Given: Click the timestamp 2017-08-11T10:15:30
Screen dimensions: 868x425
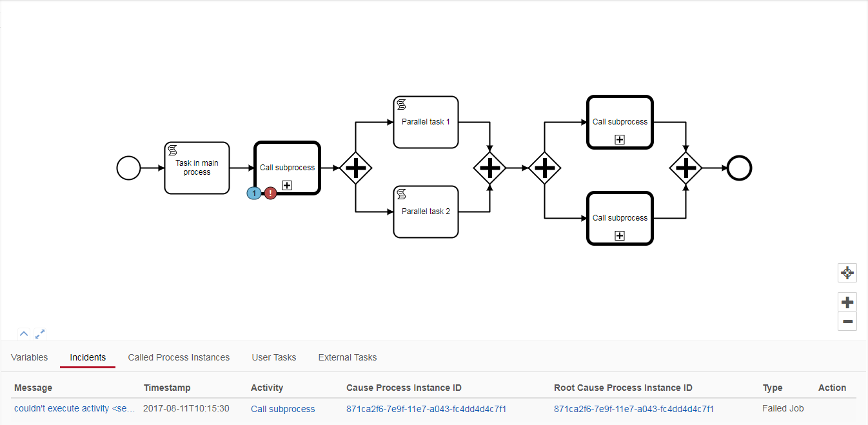Looking at the screenshot, I should coord(186,409).
